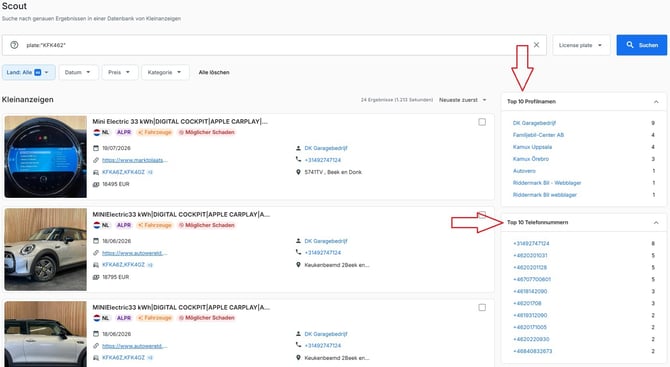Click the 18795 EUR price text
This screenshot has height=367, width=670.
pyautogui.click(x=116, y=277)
